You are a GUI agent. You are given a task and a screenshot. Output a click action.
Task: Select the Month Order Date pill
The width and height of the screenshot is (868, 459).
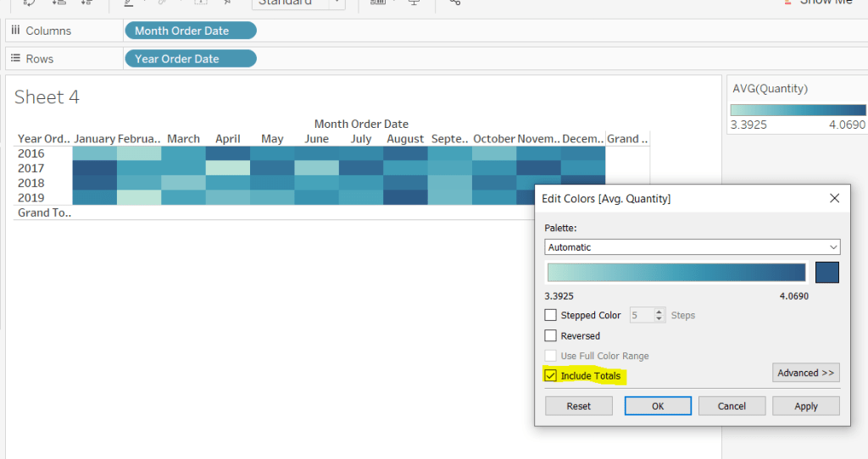tap(190, 30)
